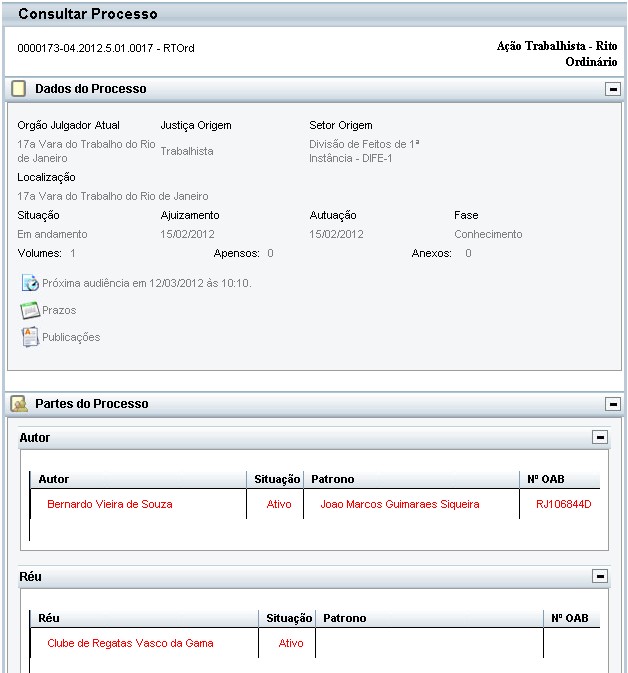Click the Ativo status in Réu row

[291, 643]
